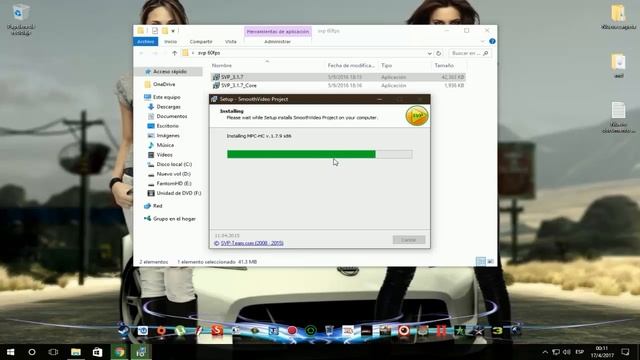This screenshot has height=360, width=640.
Task: Open Escritorio in navigation pane
Action: tap(167, 126)
